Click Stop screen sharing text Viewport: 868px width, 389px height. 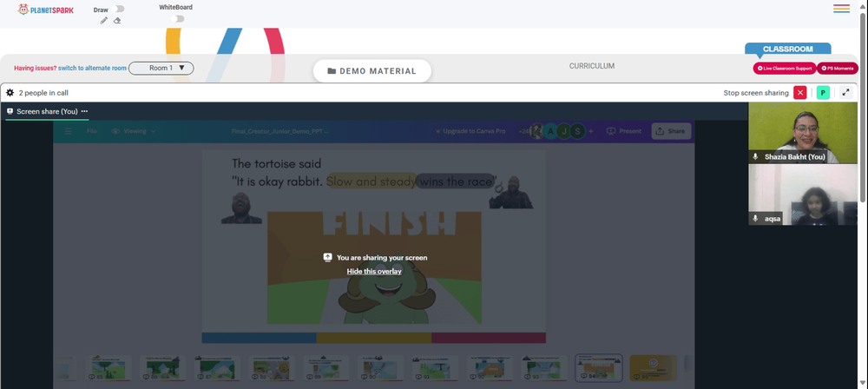click(756, 93)
